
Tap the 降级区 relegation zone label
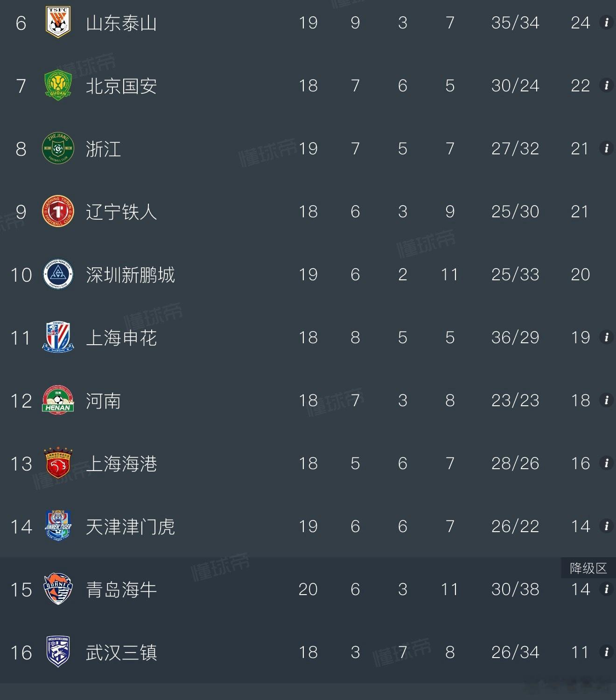point(588,568)
